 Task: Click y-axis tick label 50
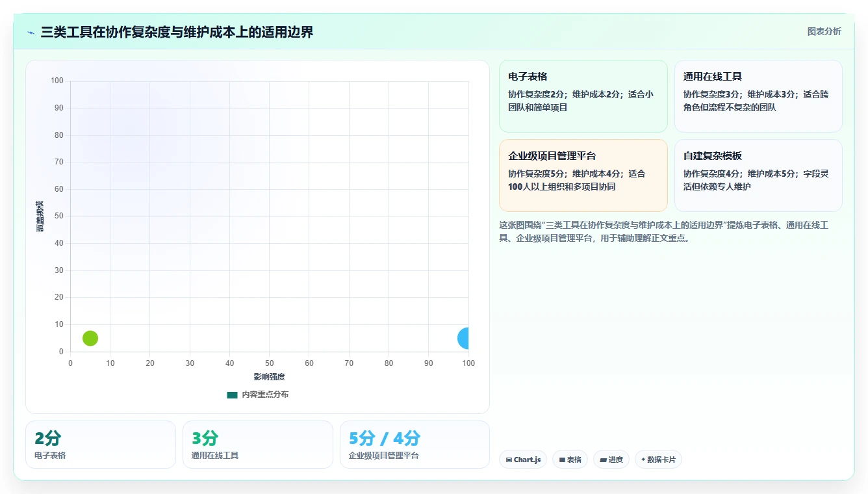(x=59, y=216)
